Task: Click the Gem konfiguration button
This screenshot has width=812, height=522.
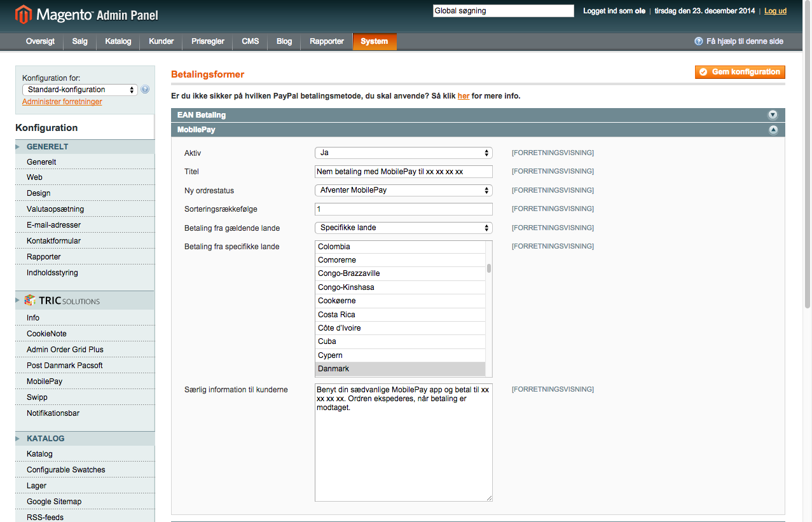Action: pyautogui.click(x=740, y=72)
